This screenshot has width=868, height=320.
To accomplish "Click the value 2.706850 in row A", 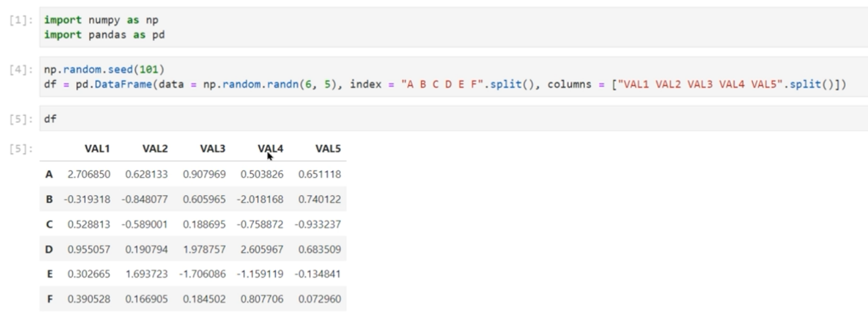I will coord(88,174).
